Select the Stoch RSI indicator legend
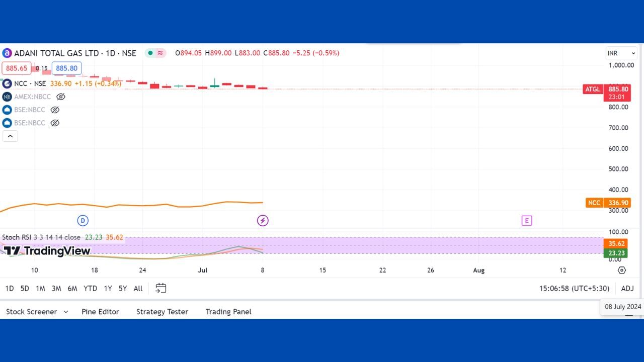Screen dimensions: 644x362 pyautogui.click(x=41, y=237)
